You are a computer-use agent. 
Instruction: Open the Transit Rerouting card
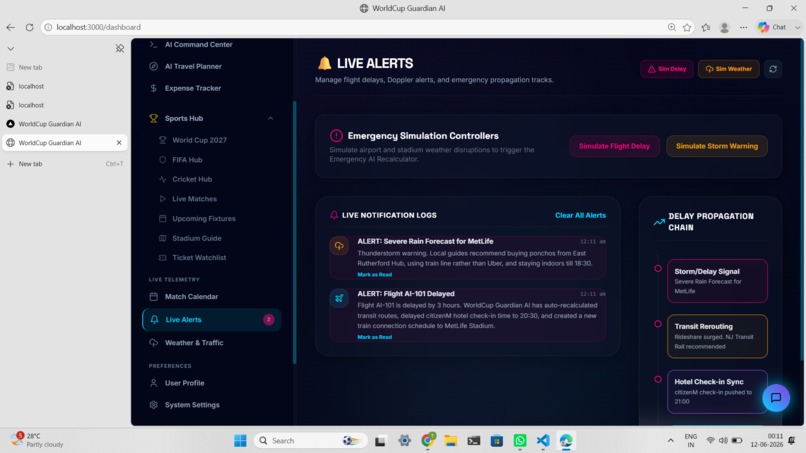point(717,336)
